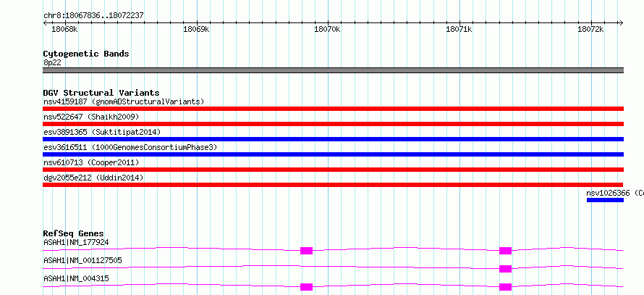Select the blue bar under esv3616511

coord(333,154)
